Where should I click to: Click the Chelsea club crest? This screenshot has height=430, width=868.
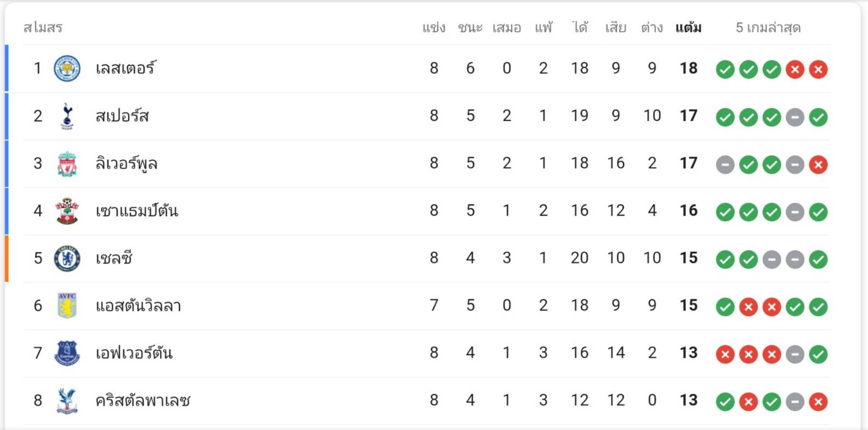click(67, 258)
